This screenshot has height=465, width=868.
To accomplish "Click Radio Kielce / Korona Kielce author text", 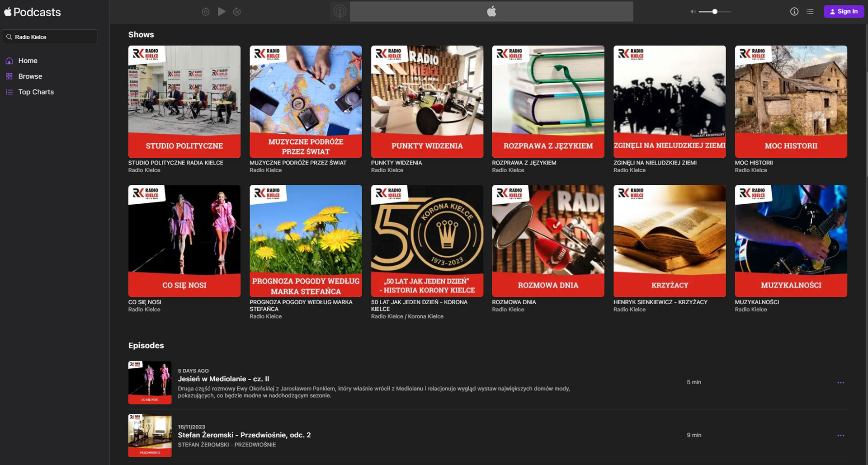I will point(407,316).
